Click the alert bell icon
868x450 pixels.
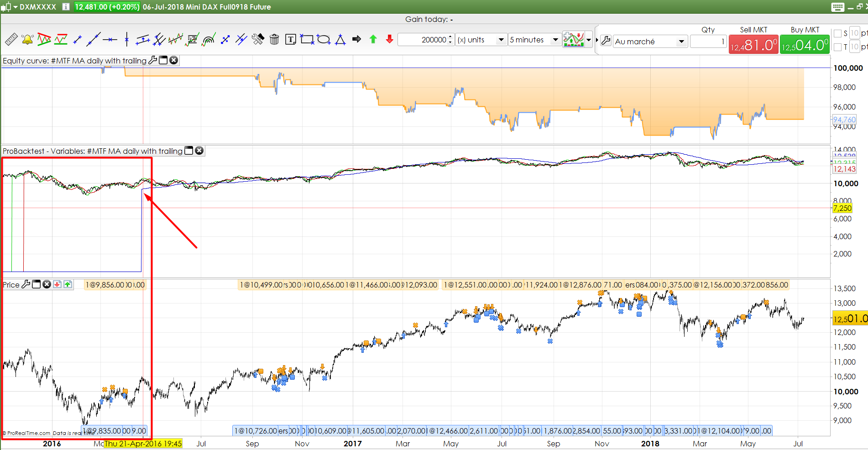27,40
